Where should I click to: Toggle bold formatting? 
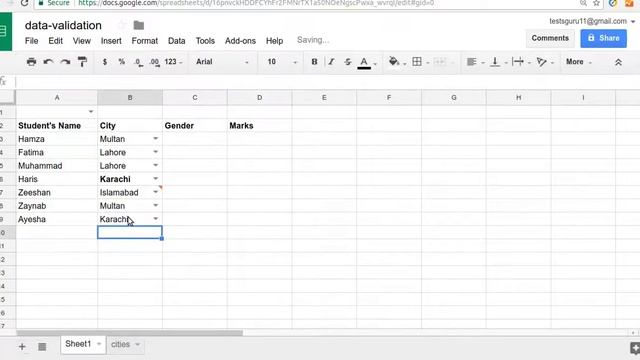314,62
